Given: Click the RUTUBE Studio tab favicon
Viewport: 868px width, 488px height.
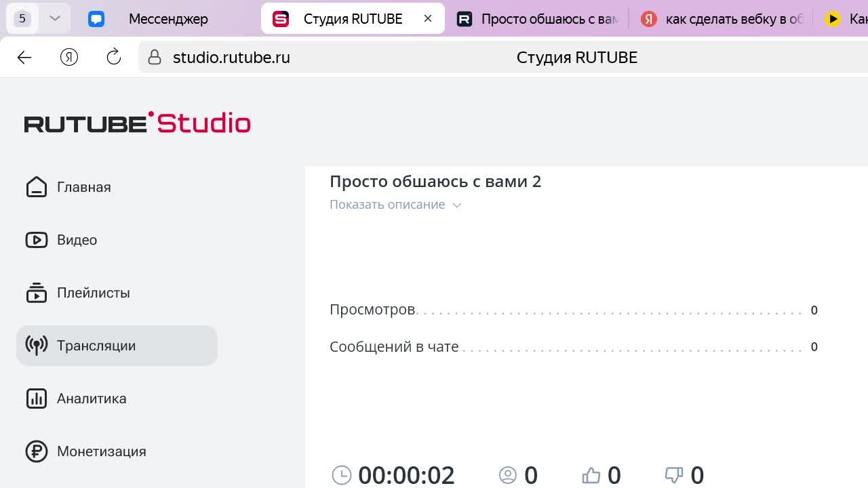Looking at the screenshot, I should pyautogui.click(x=281, y=19).
